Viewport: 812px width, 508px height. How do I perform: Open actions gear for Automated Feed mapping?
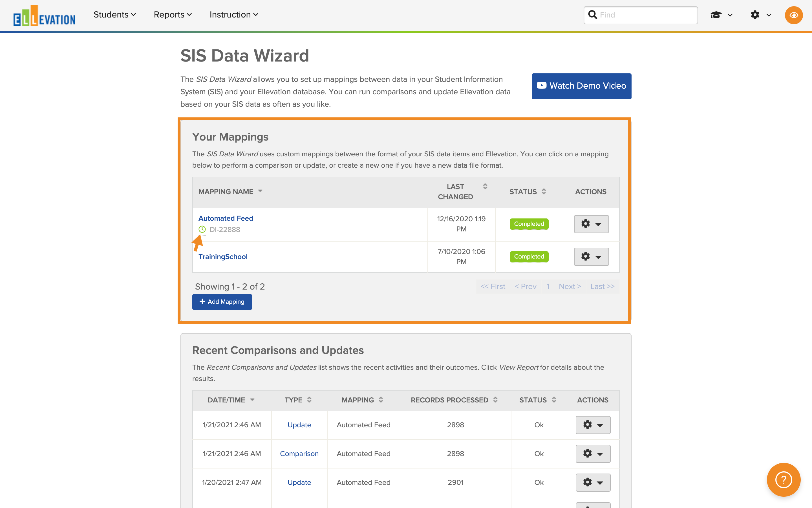591,224
